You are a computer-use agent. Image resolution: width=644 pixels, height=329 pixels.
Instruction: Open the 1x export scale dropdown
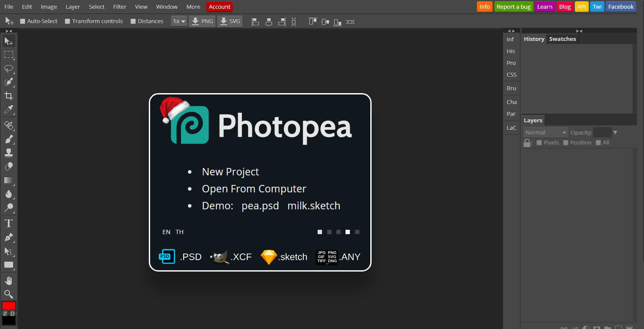(179, 21)
